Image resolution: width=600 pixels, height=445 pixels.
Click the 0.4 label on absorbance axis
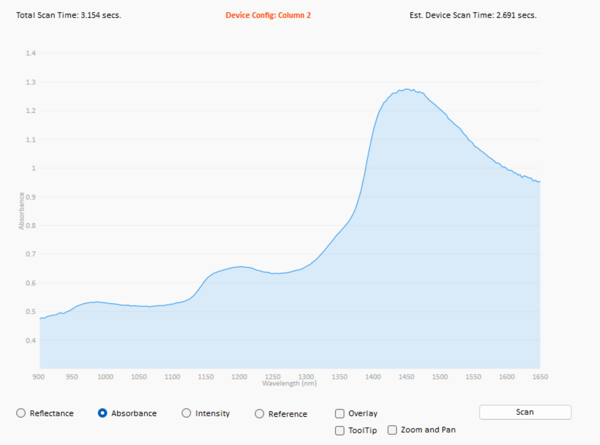coord(30,340)
